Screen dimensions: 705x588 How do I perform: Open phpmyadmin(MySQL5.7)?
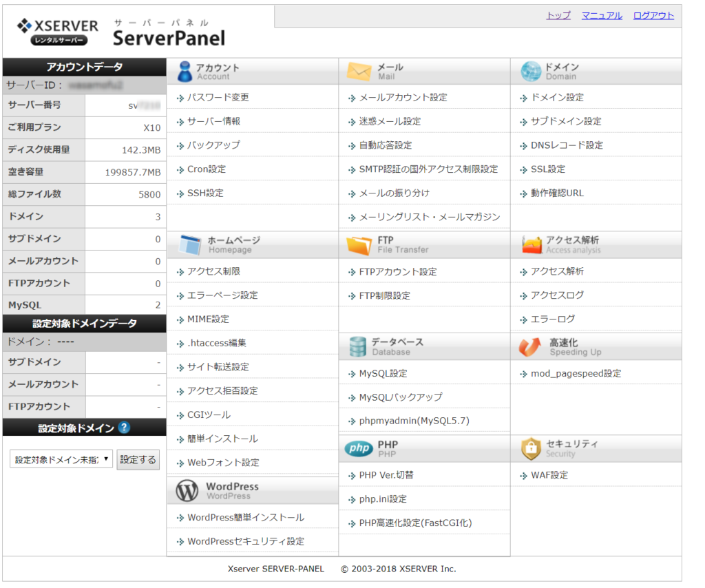point(414,421)
